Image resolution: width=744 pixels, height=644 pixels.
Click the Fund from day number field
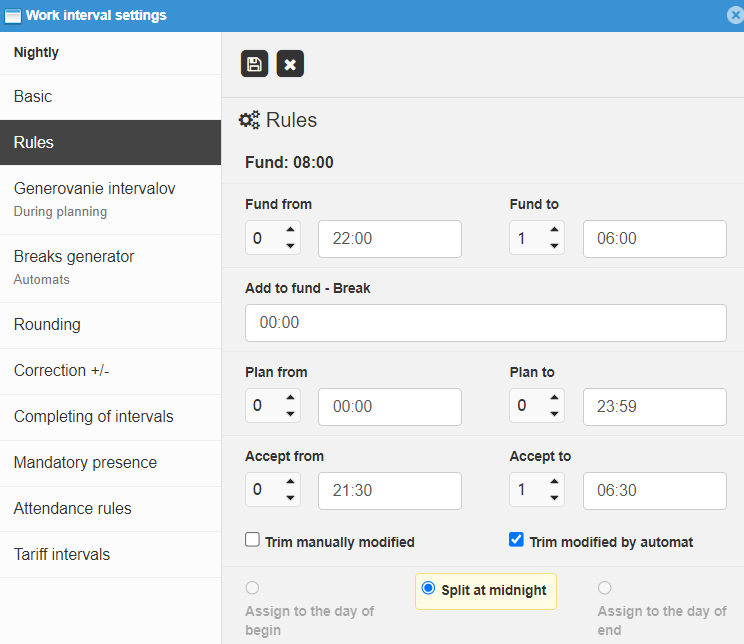(x=273, y=238)
